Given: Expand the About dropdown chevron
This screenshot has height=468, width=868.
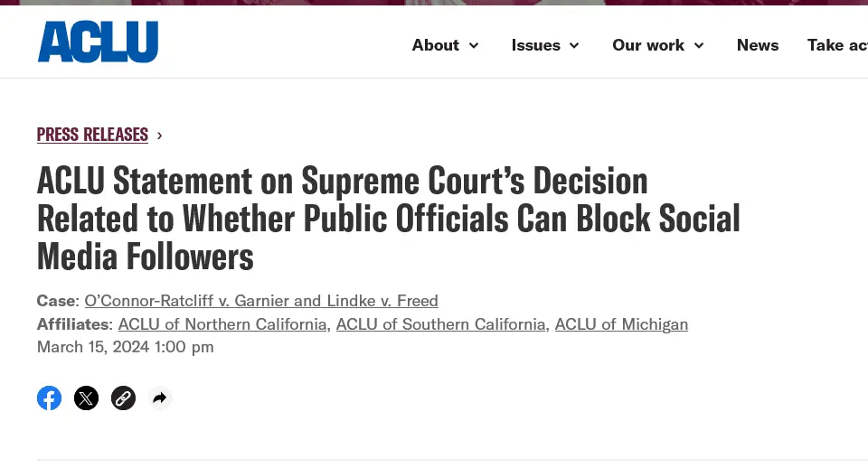Looking at the screenshot, I should pyautogui.click(x=474, y=46).
